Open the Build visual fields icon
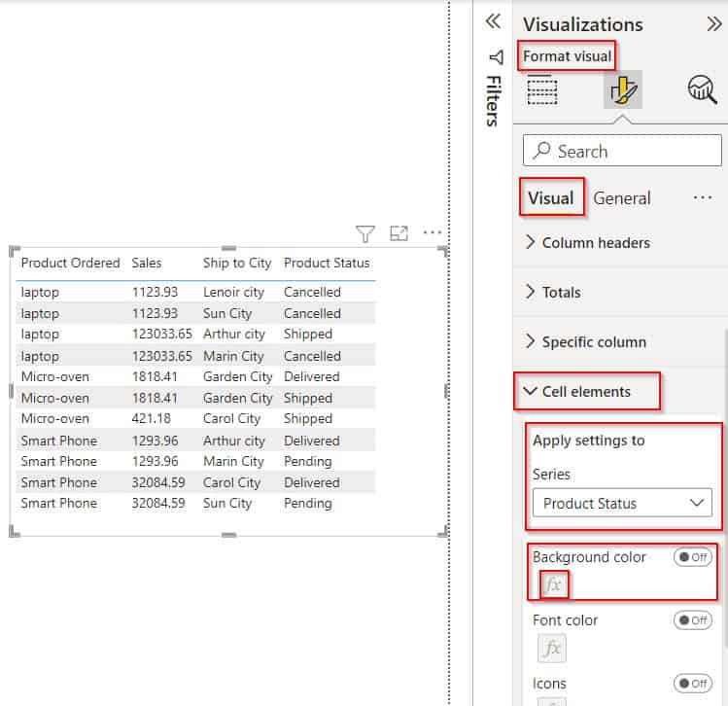Screen dimensions: 728x706 (x=541, y=89)
